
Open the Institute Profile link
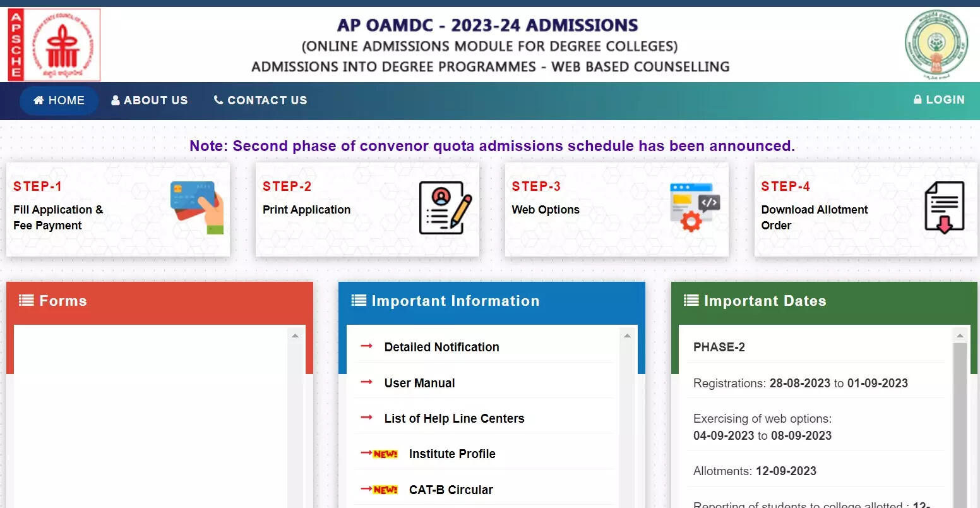[452, 454]
